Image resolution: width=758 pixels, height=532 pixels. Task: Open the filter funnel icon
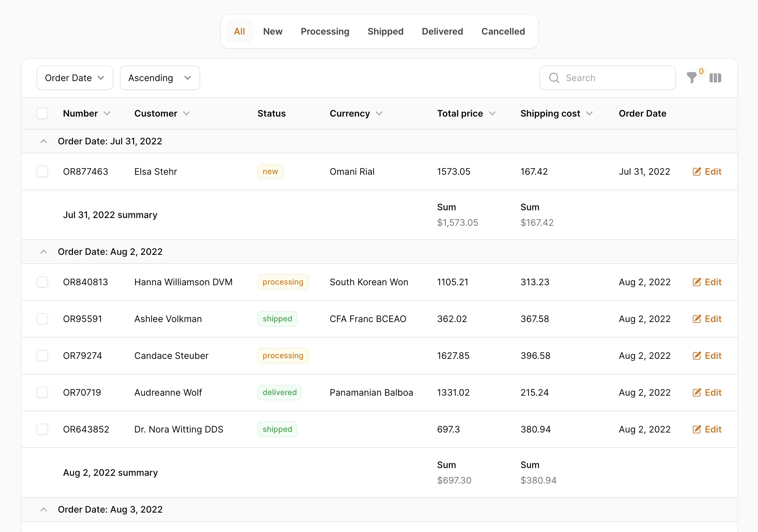(691, 78)
